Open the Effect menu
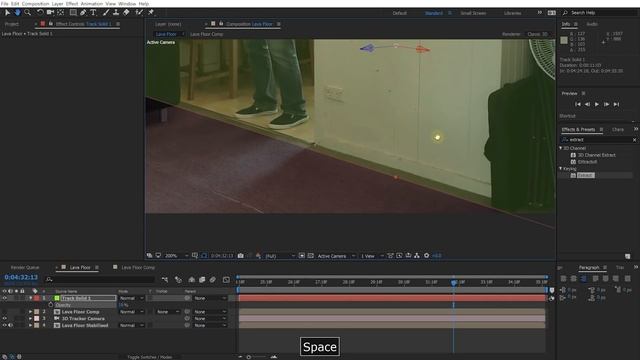Screen dimensions: 640x360 pyautogui.click(x=72, y=4)
